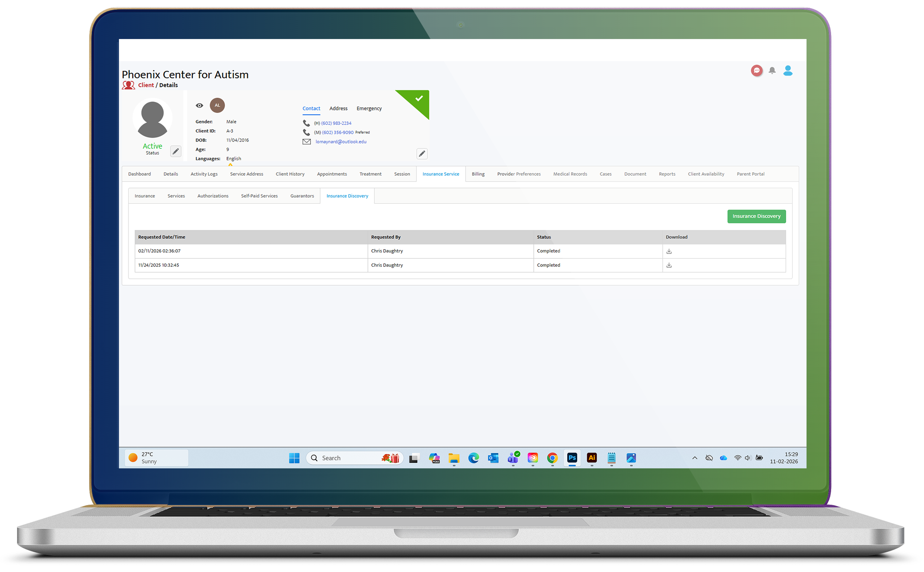
Task: Click the red chat message icon
Action: pyautogui.click(x=756, y=70)
